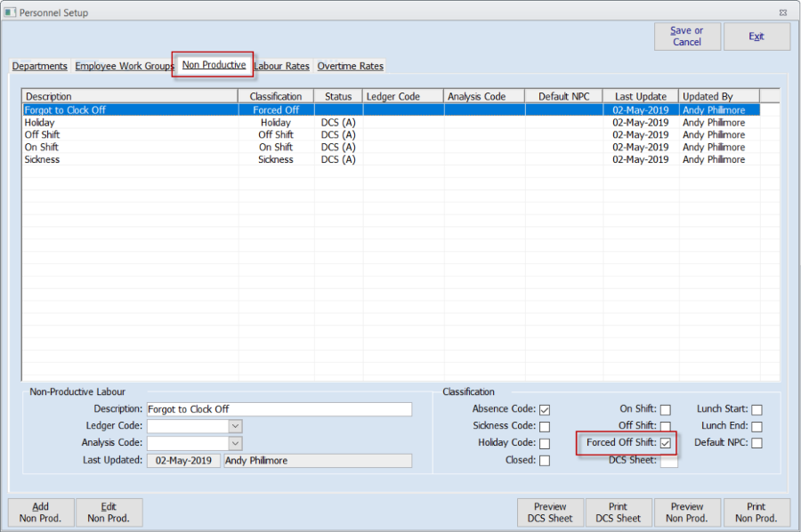
Task: Go to the Overtime Rates tab
Action: pyautogui.click(x=350, y=67)
